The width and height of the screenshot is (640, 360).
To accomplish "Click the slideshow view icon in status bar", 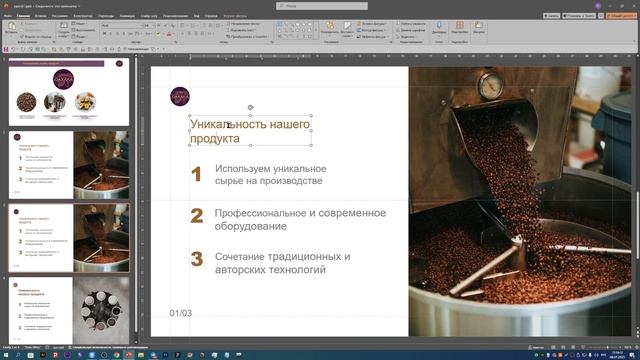I will (583, 347).
